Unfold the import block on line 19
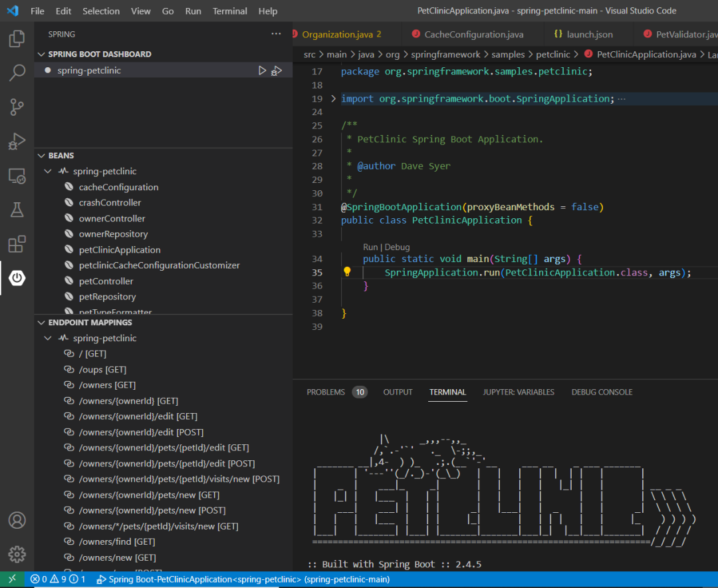 pyautogui.click(x=334, y=99)
